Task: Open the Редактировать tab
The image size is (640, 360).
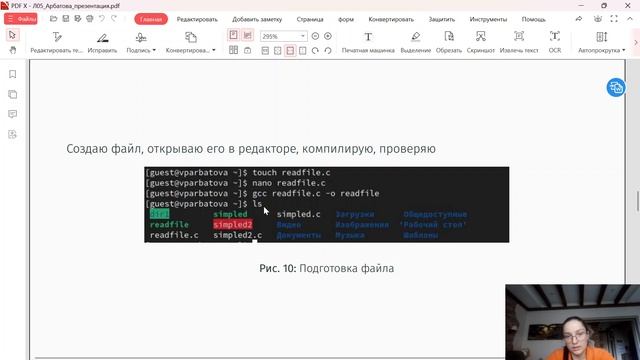Action: point(197,19)
